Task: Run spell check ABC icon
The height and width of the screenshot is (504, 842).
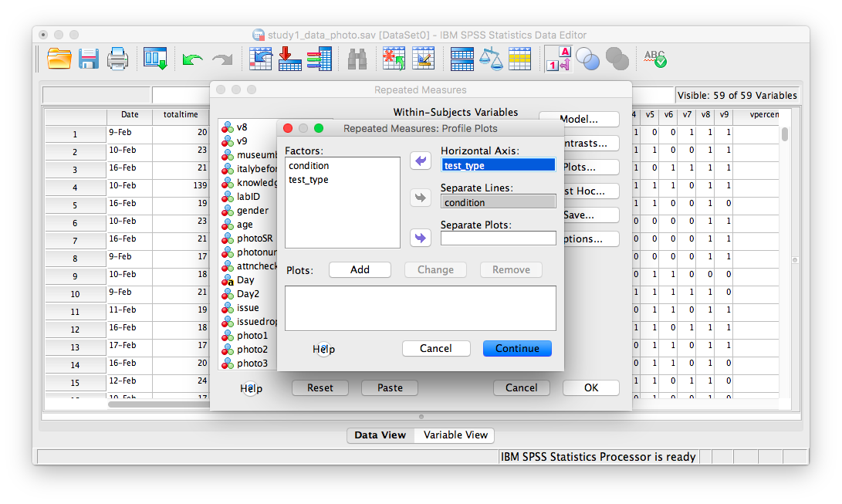Action: click(x=655, y=59)
